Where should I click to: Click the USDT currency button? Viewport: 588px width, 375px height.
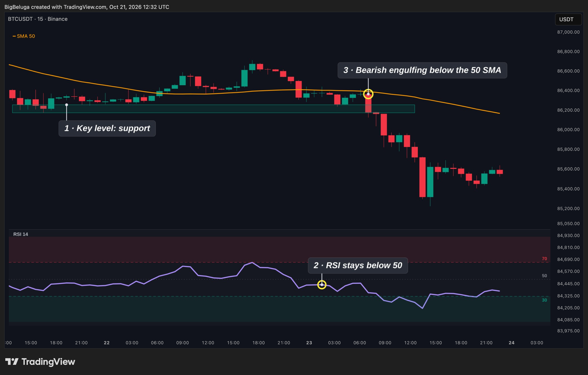pos(568,19)
